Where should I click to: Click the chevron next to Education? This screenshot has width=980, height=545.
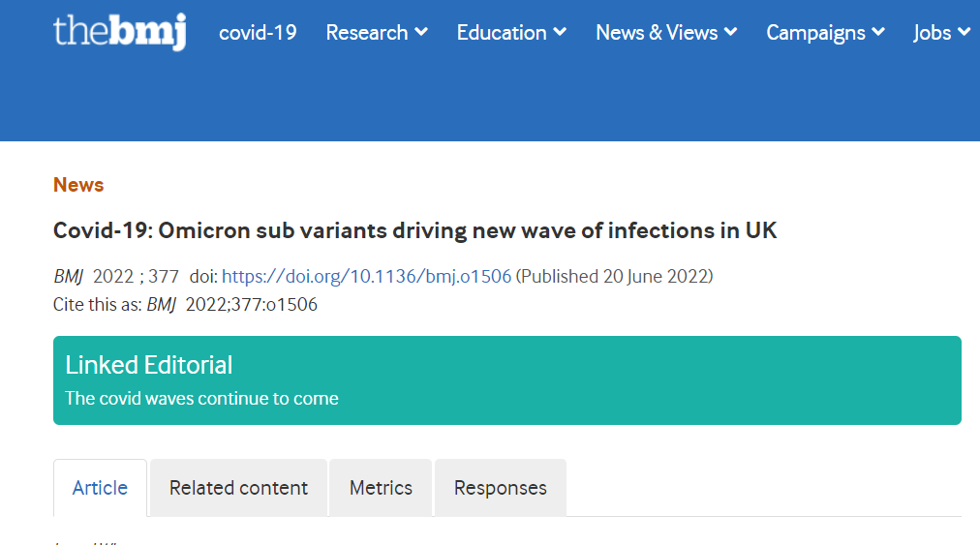561,33
